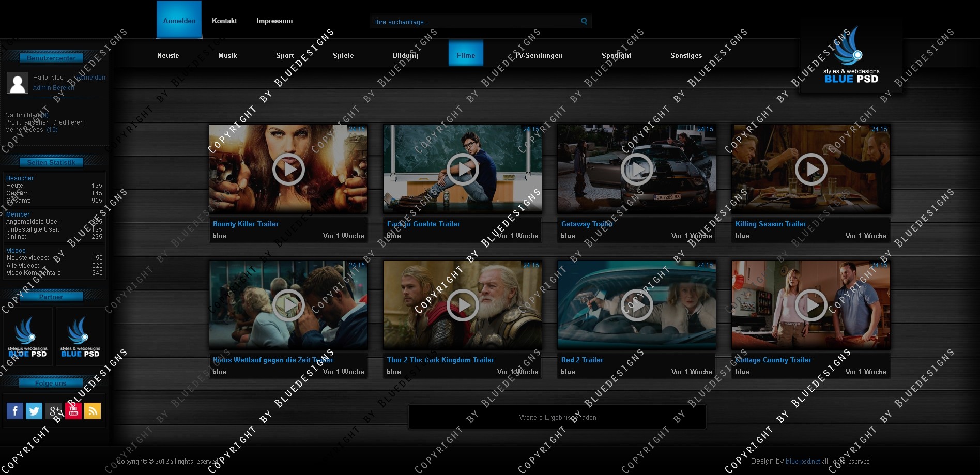980x475 pixels.
Task: Open the Impressum menu item
Action: (274, 21)
